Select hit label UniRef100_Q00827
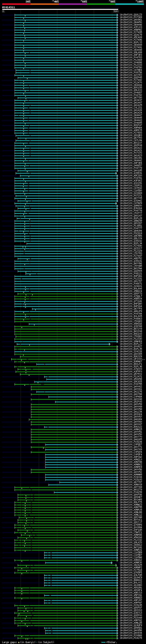 [x=131, y=347]
